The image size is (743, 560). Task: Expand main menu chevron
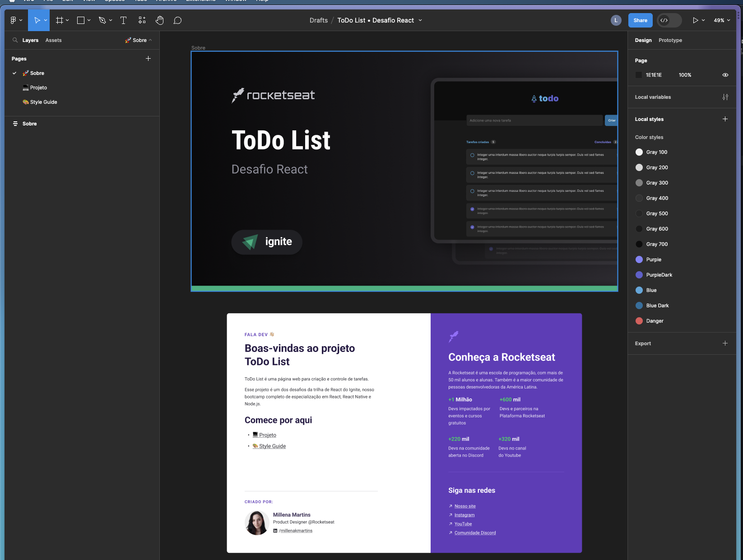[x=21, y=20]
